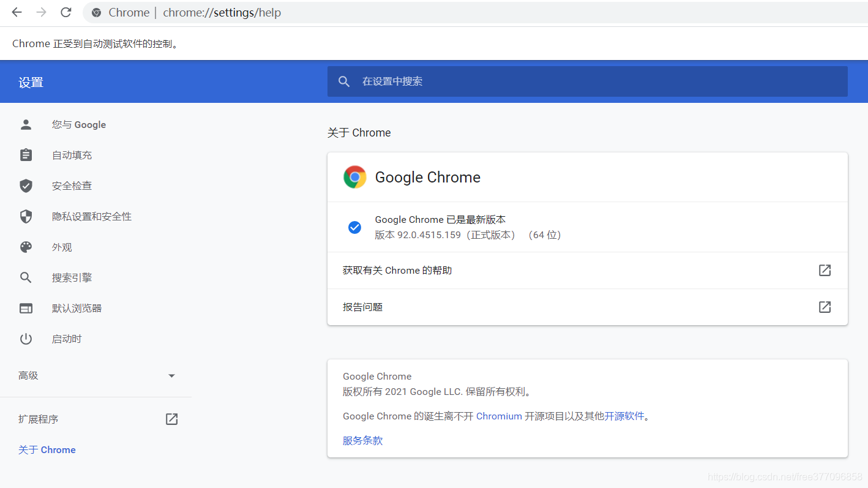Screen dimensions: 868x488
Task: Click the Google Chrome logo icon
Action: click(x=355, y=177)
